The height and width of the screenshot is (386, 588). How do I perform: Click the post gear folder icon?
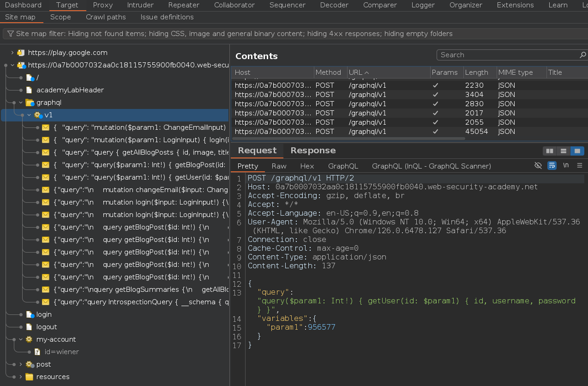(30, 364)
